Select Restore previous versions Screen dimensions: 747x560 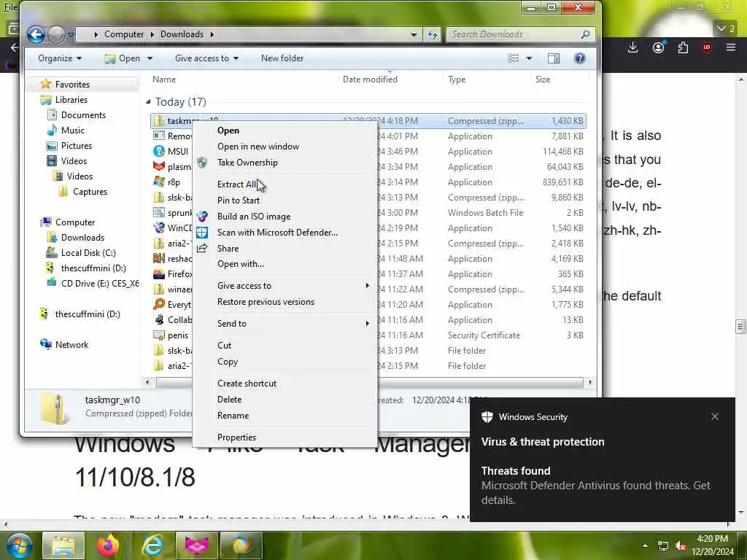click(285, 301)
